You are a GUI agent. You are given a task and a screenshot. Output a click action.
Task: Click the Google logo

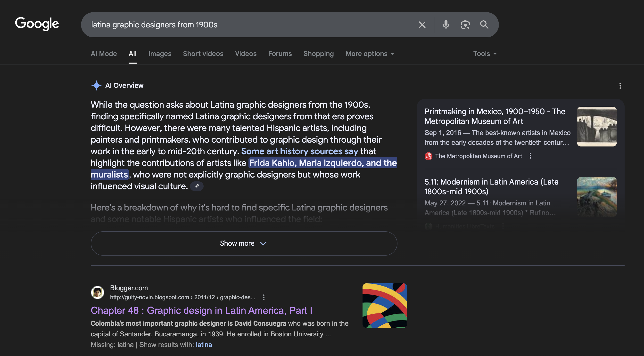pos(37,24)
